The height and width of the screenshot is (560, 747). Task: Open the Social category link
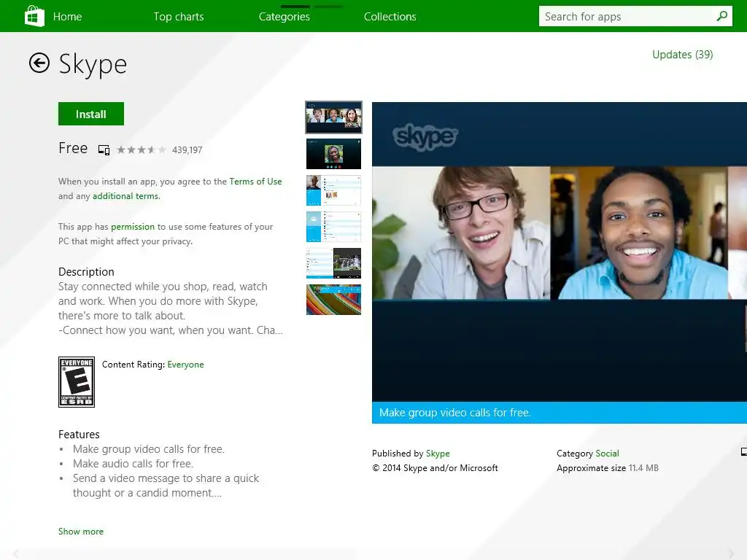pos(608,454)
